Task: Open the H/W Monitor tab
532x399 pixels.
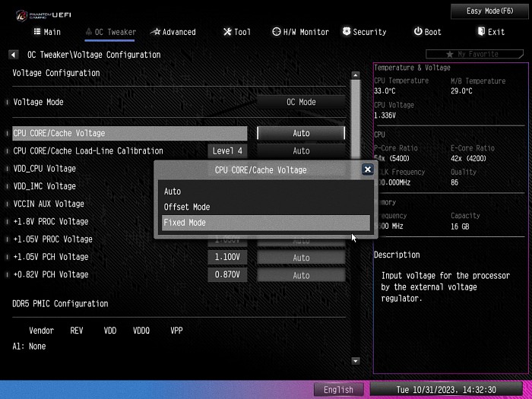Action: (x=301, y=32)
